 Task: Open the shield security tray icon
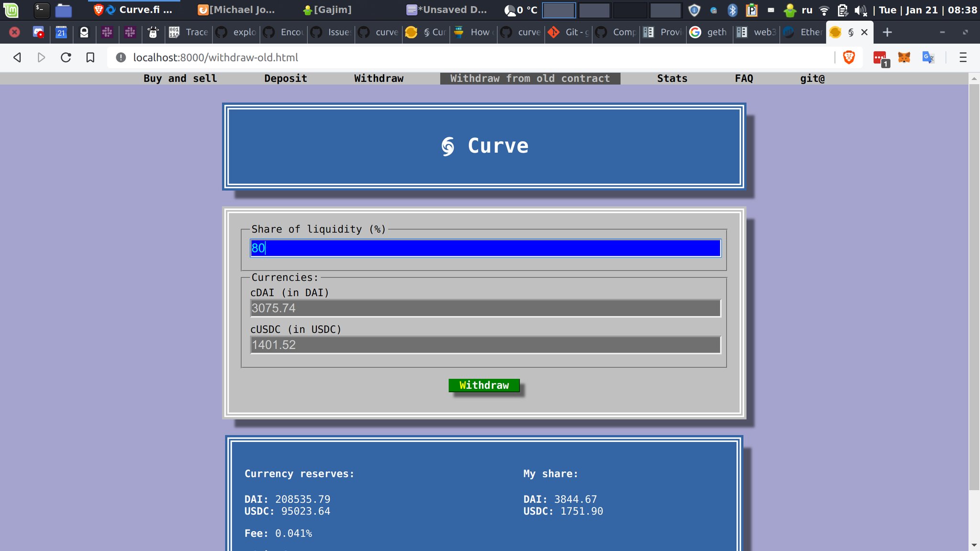[694, 10]
